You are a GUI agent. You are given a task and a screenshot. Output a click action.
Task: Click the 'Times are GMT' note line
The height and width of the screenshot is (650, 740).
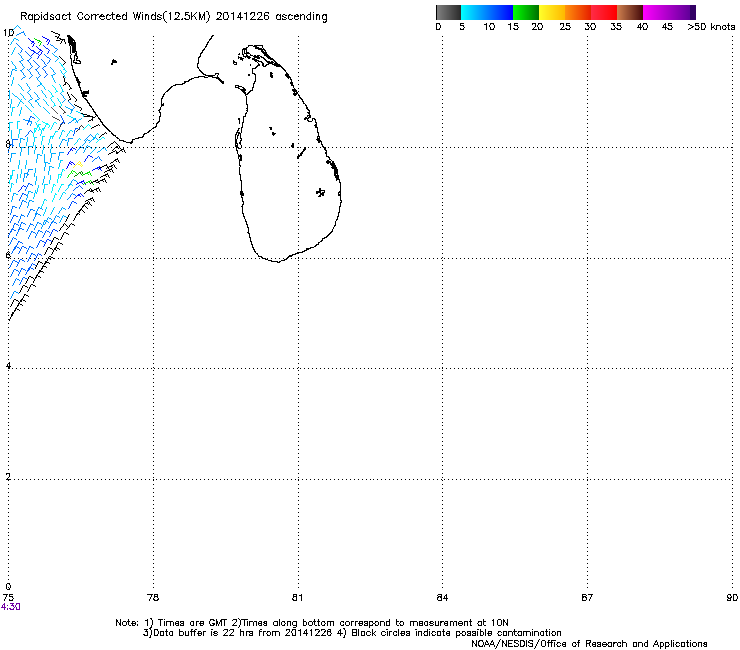pyautogui.click(x=312, y=623)
